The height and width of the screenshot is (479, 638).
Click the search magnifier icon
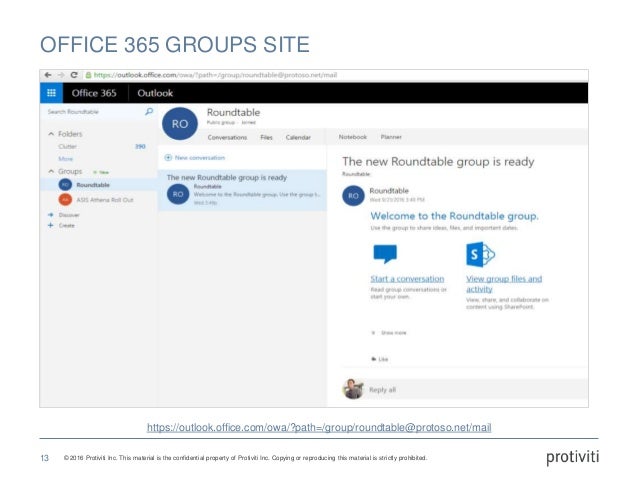click(x=149, y=112)
